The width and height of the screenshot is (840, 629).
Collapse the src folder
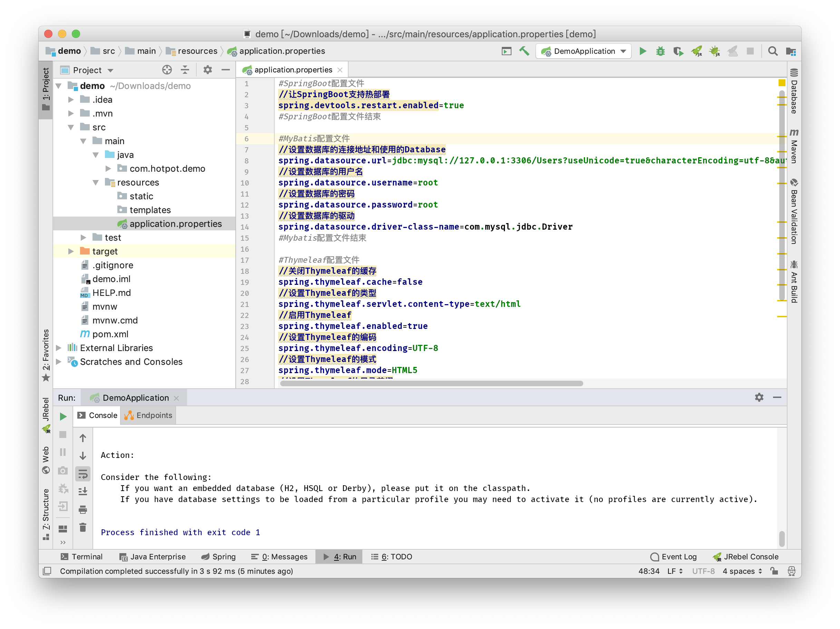(x=71, y=128)
